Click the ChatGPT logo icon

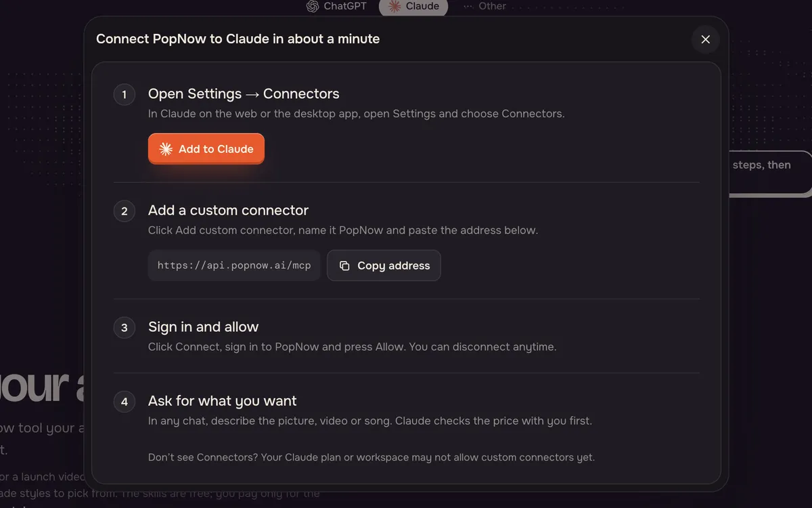click(312, 6)
